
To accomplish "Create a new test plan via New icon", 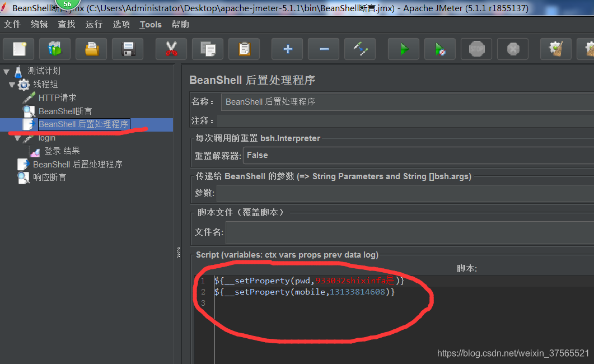I will coord(18,49).
